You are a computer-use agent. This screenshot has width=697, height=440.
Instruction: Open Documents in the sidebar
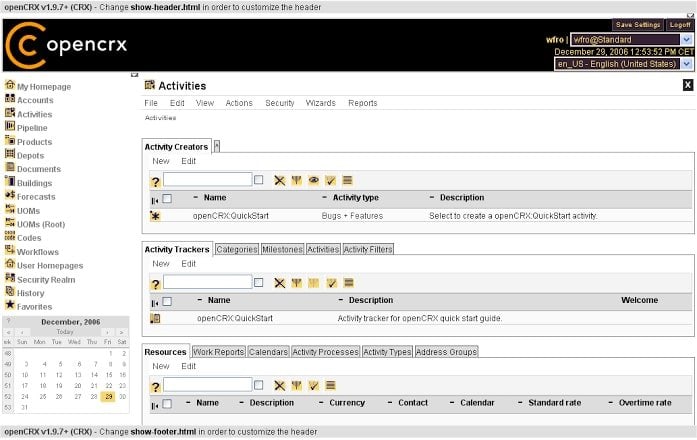39,169
